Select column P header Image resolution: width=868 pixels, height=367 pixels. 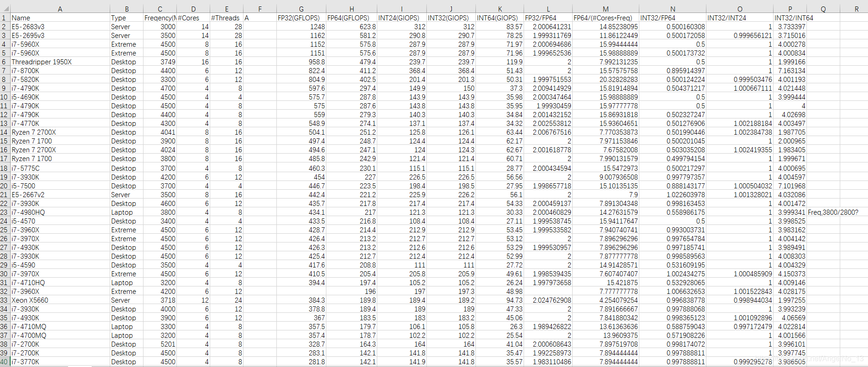(790, 9)
